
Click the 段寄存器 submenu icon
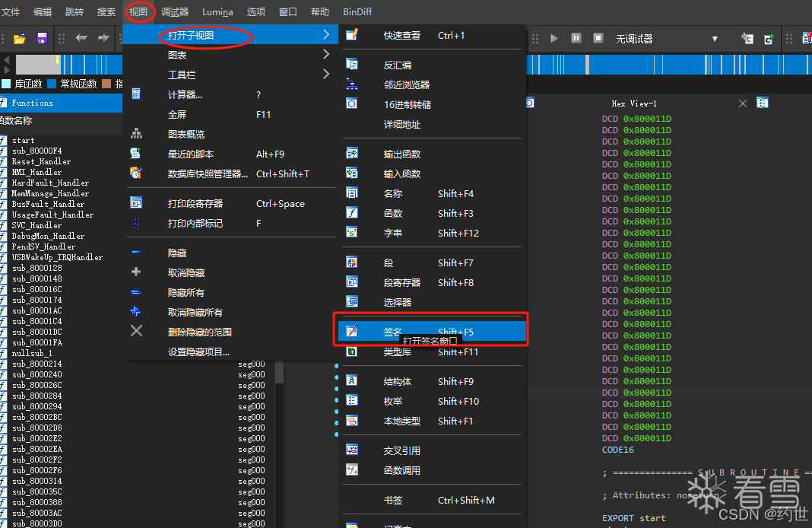[352, 281]
